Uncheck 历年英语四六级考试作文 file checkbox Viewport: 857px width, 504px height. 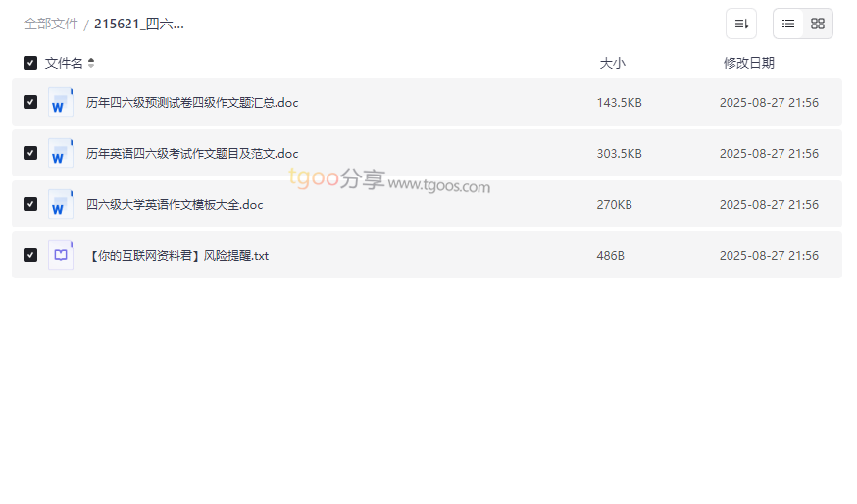tap(30, 153)
